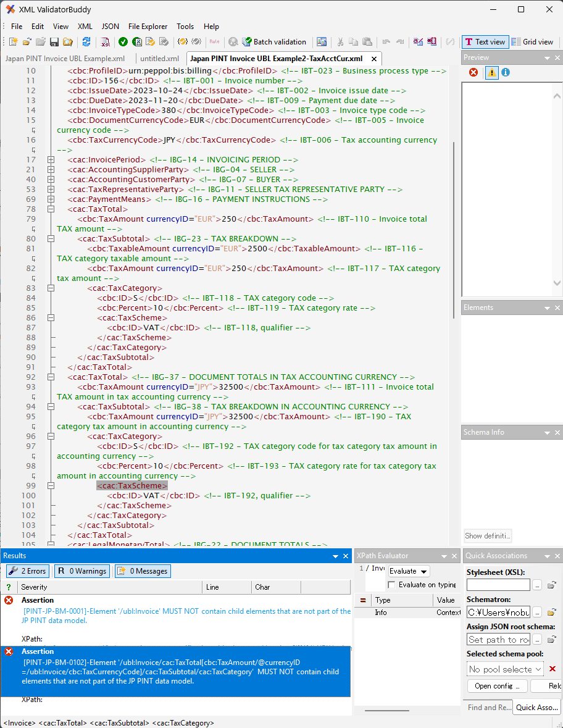The image size is (563, 728).
Task: Click the Stylesheet (XSL) input field
Action: pos(498,585)
